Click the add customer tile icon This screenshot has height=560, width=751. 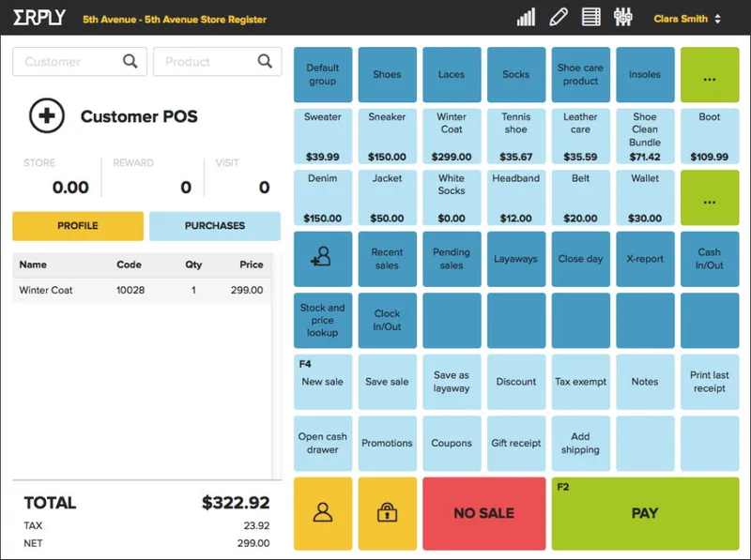[x=323, y=259]
